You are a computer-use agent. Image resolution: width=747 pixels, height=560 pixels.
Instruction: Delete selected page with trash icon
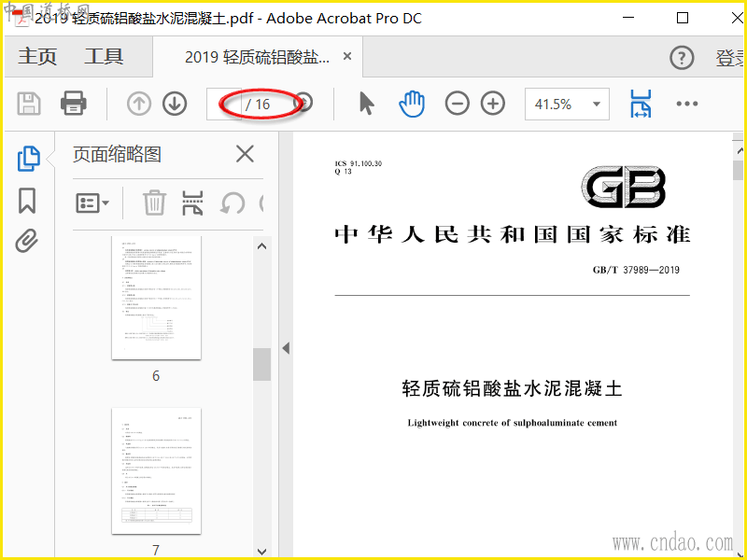[154, 203]
